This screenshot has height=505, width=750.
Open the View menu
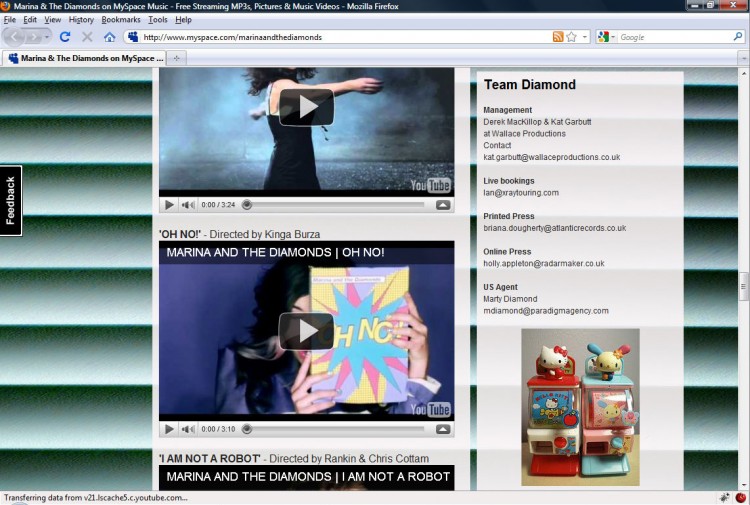tap(53, 20)
